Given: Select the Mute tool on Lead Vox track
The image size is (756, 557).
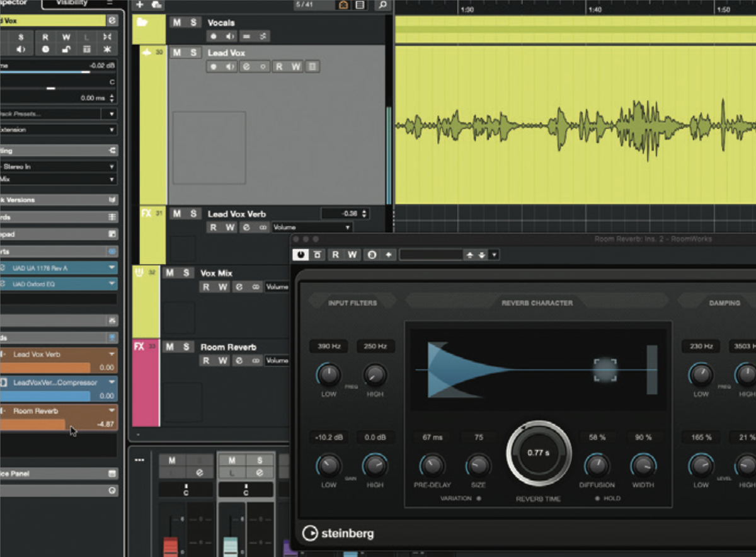Looking at the screenshot, I should (178, 52).
